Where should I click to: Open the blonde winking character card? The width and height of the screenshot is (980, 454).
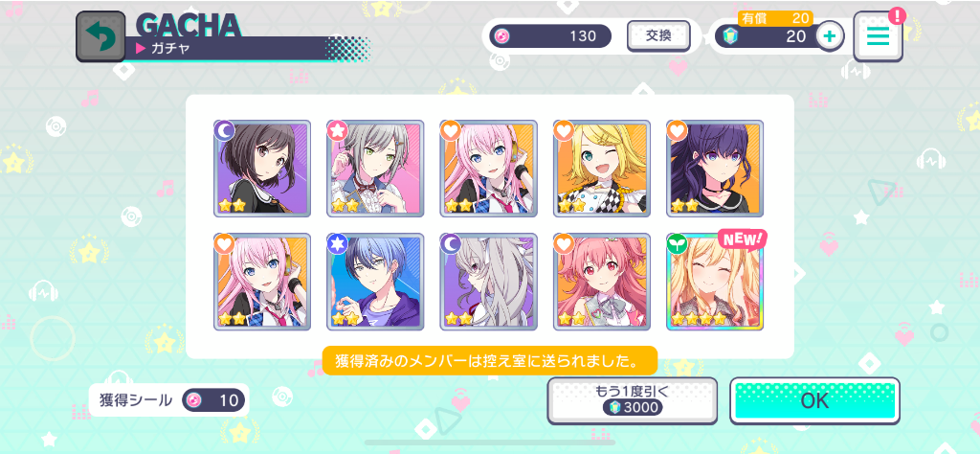point(602,169)
